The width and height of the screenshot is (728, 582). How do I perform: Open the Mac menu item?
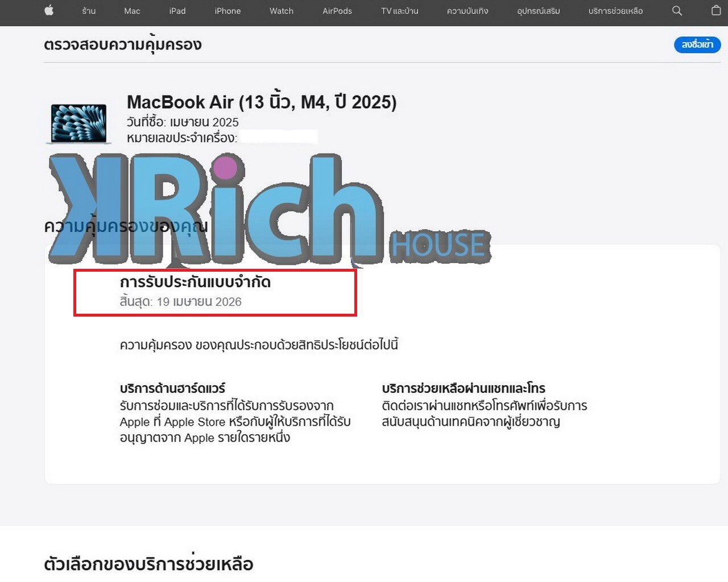(x=132, y=11)
